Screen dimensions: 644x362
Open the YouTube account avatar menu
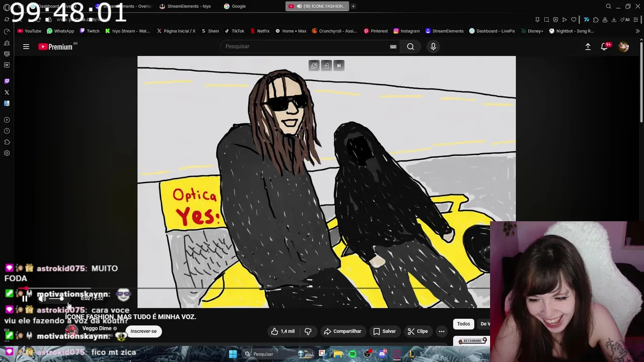623,46
